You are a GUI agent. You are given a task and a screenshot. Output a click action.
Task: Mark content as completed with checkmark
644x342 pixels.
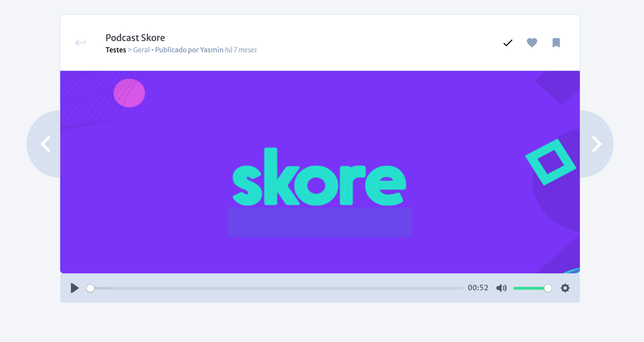pyautogui.click(x=508, y=43)
